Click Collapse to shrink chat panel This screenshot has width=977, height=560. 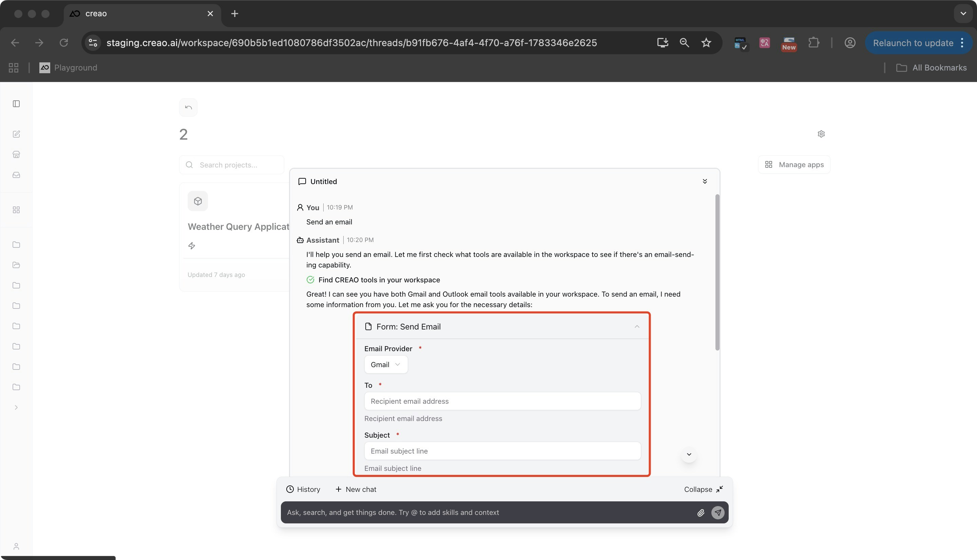pyautogui.click(x=703, y=489)
